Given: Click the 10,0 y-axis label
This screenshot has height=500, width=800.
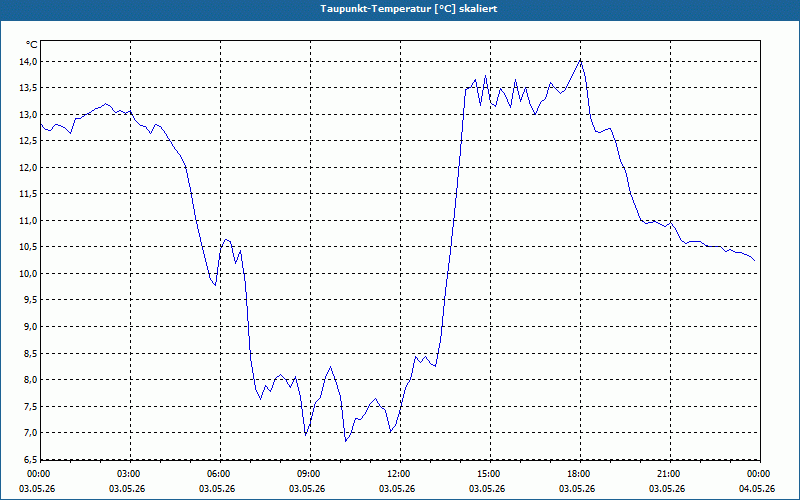Looking at the screenshot, I should (x=28, y=273).
